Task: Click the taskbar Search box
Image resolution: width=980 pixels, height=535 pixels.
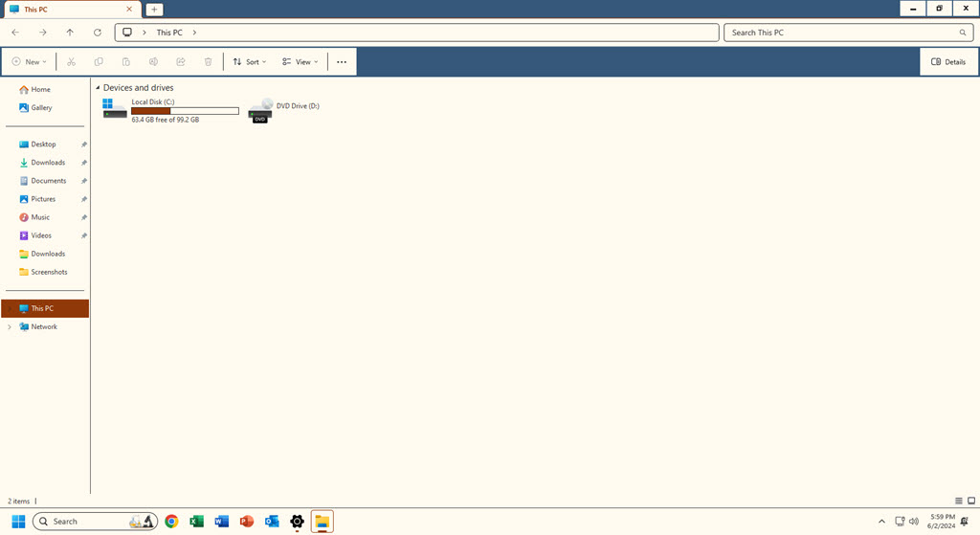Action: [x=95, y=522]
